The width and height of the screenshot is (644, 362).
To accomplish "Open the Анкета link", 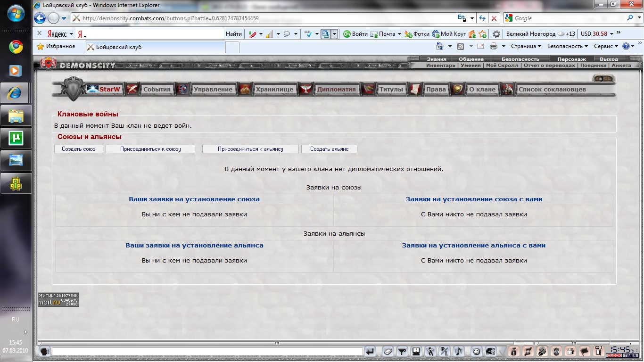I will 621,66.
